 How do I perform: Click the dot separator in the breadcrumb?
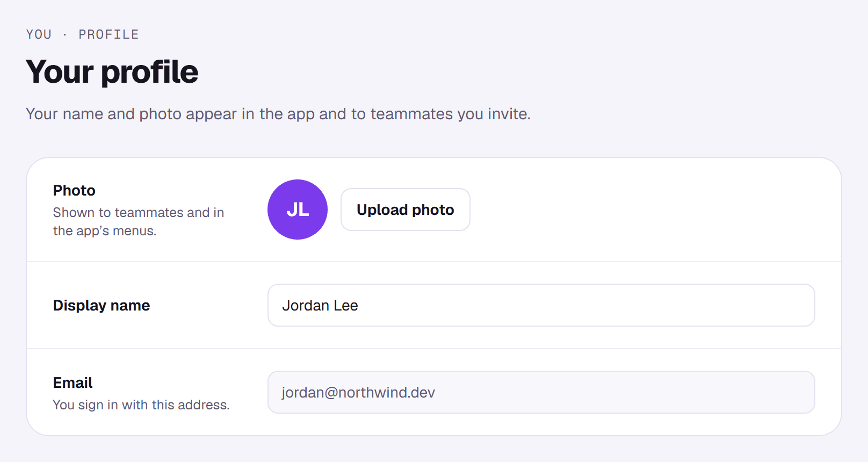(x=65, y=34)
